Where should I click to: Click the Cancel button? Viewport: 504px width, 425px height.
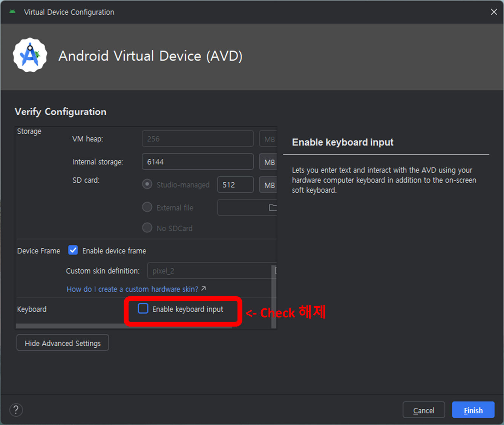[x=424, y=410]
